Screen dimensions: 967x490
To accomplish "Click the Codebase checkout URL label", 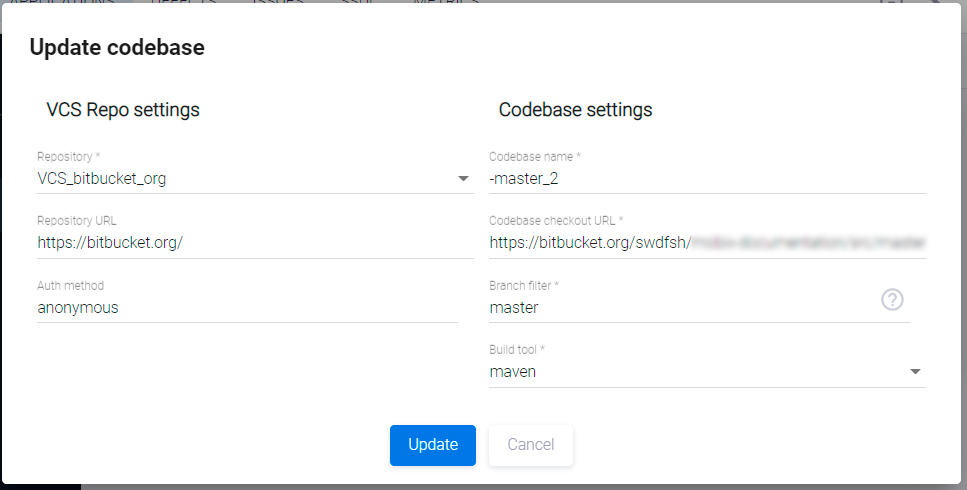I will pos(556,221).
